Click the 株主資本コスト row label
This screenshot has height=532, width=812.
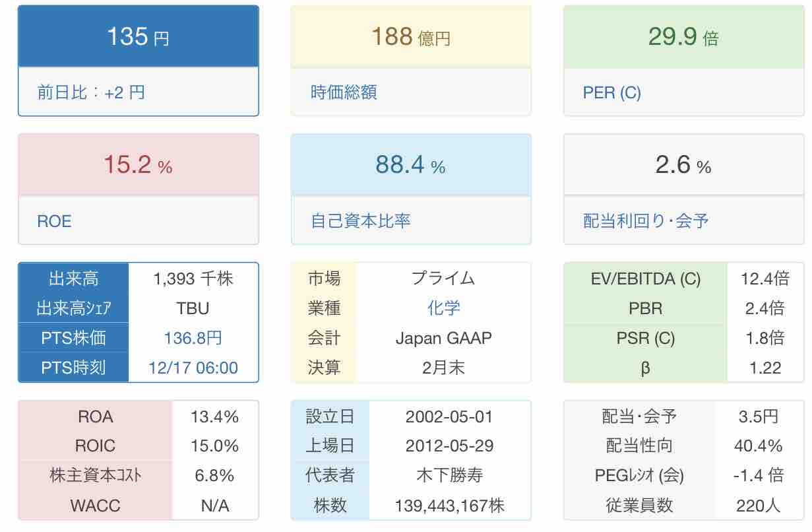(x=95, y=476)
